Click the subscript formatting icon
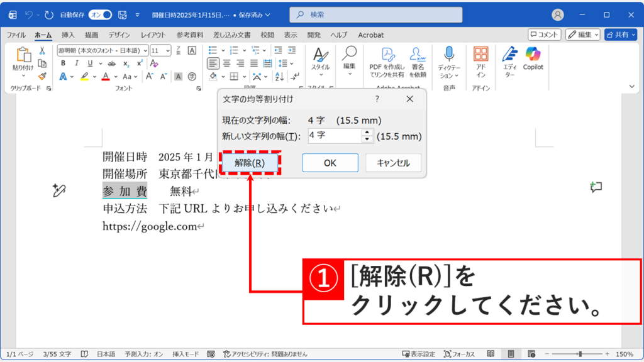The image size is (644, 362). click(125, 63)
